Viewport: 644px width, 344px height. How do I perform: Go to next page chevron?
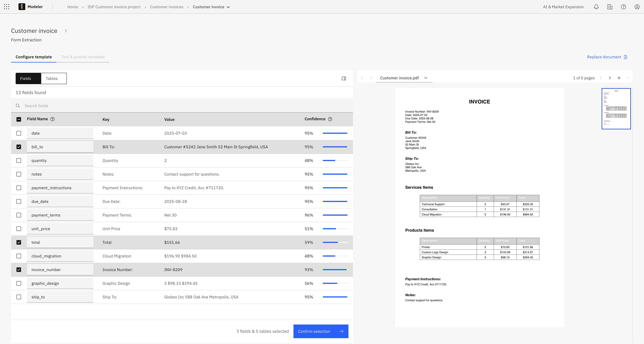click(610, 78)
